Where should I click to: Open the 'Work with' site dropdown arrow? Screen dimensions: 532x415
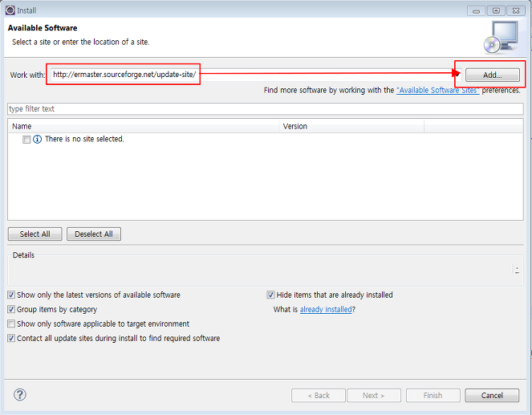[x=457, y=75]
